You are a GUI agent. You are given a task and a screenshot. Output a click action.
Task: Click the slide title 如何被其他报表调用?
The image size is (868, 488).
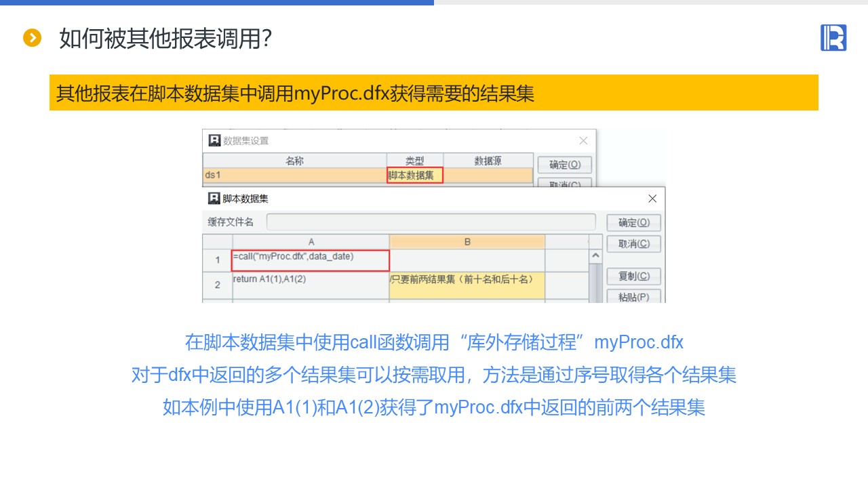tap(166, 39)
